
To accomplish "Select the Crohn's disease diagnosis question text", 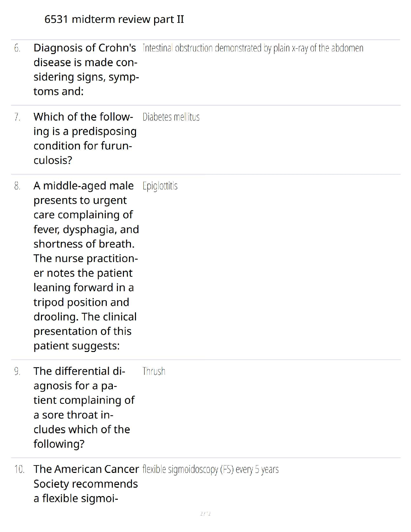I will 86,70.
